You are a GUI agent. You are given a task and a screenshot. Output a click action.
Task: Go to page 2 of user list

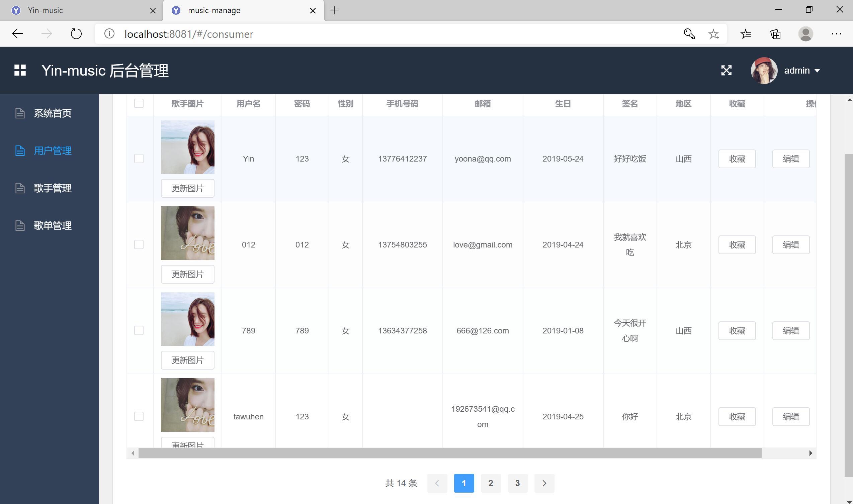[491, 483]
